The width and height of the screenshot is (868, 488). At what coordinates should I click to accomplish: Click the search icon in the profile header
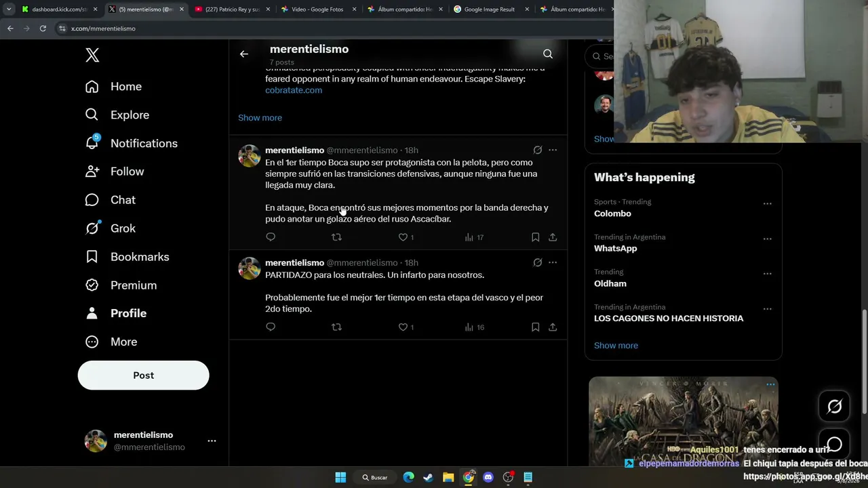click(548, 54)
